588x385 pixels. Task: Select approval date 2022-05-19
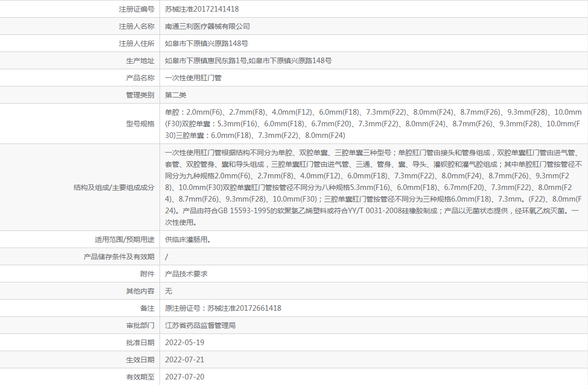185,343
